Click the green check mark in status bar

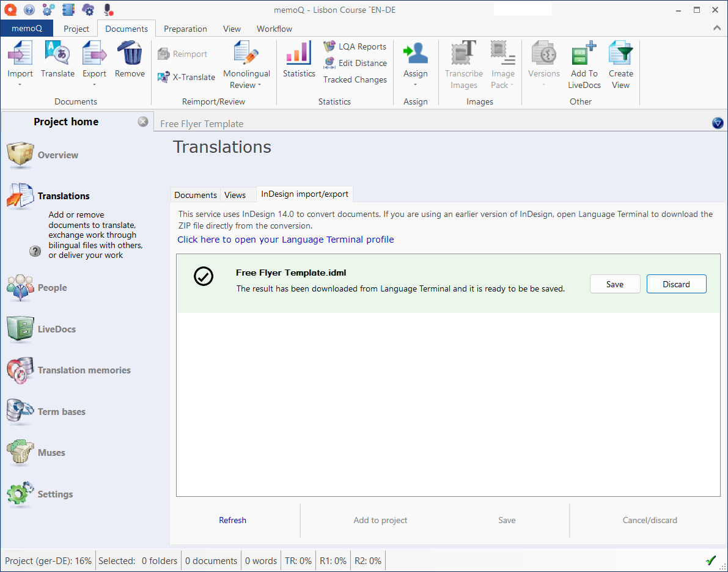[710, 560]
